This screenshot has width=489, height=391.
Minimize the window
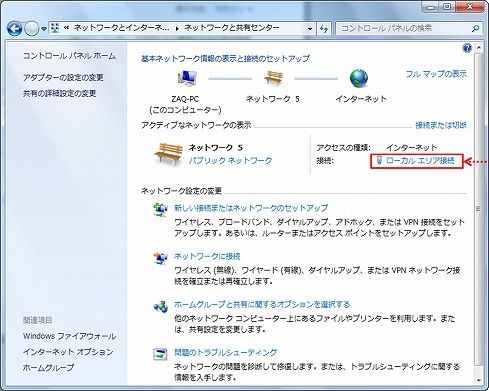click(431, 6)
